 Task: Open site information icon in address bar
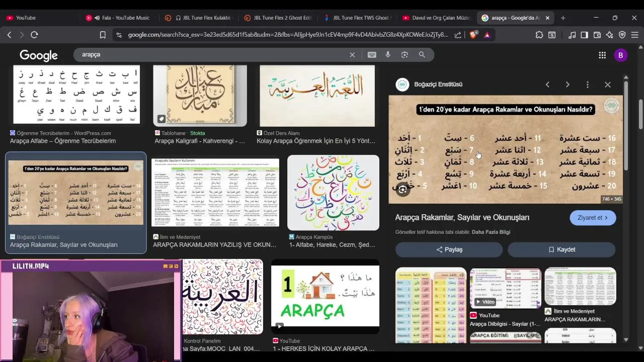pyautogui.click(x=119, y=35)
